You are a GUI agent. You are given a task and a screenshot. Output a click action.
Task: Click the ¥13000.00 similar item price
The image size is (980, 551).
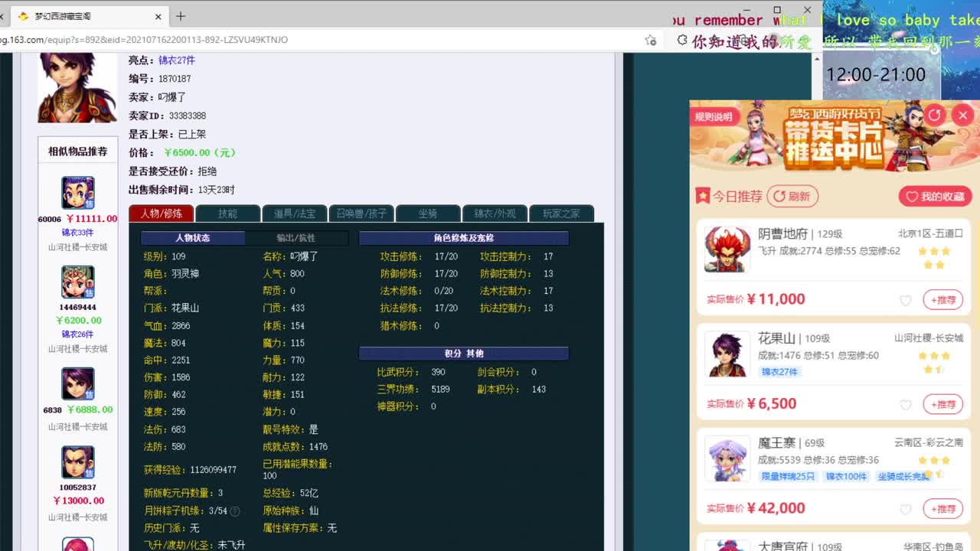(x=78, y=500)
